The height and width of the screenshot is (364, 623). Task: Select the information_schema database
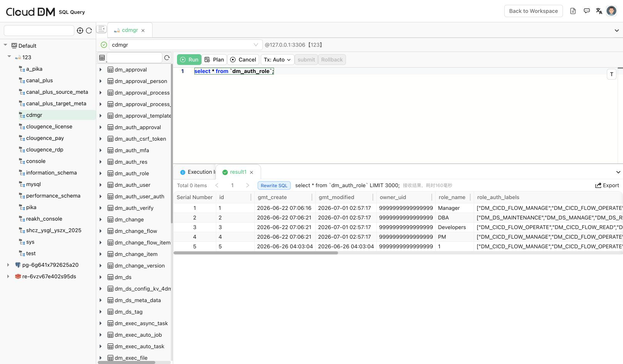coord(51,173)
